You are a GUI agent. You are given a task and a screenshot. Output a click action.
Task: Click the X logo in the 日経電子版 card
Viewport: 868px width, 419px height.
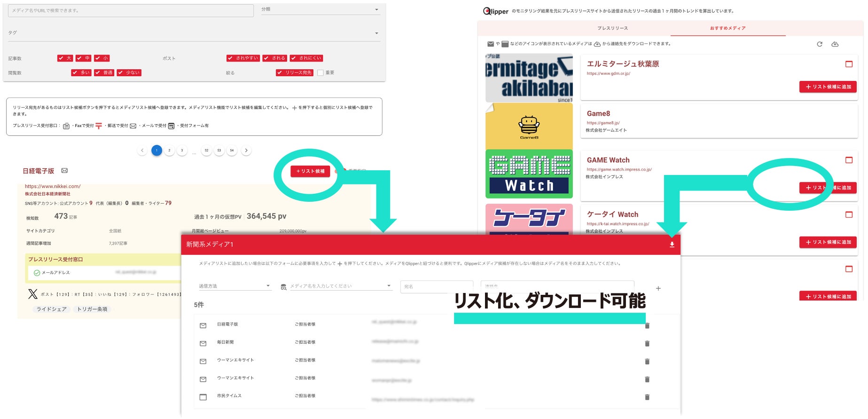[x=32, y=294]
